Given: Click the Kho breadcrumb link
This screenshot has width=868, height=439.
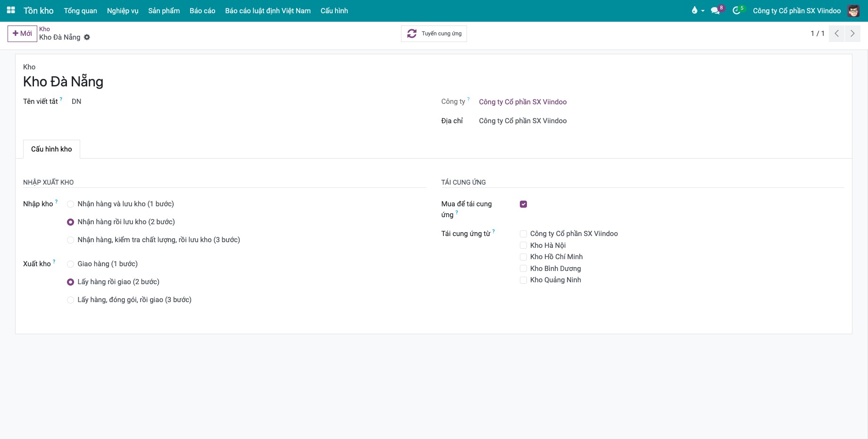Looking at the screenshot, I should (44, 29).
